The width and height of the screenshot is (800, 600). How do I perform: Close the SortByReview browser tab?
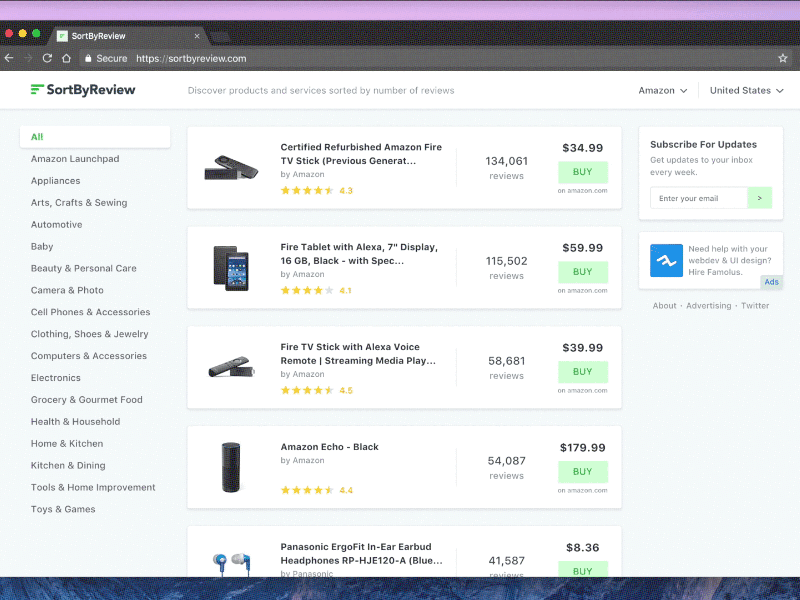tap(197, 36)
